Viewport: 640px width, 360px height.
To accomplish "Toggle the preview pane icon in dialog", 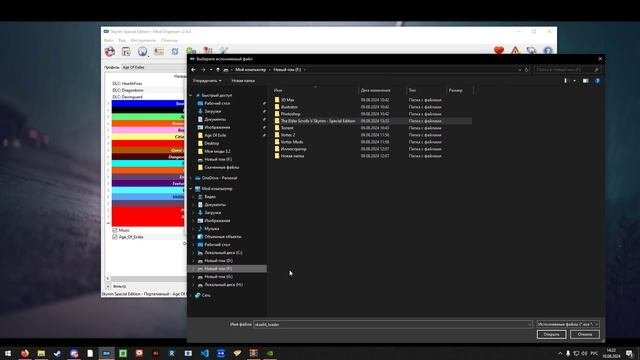I will [585, 81].
